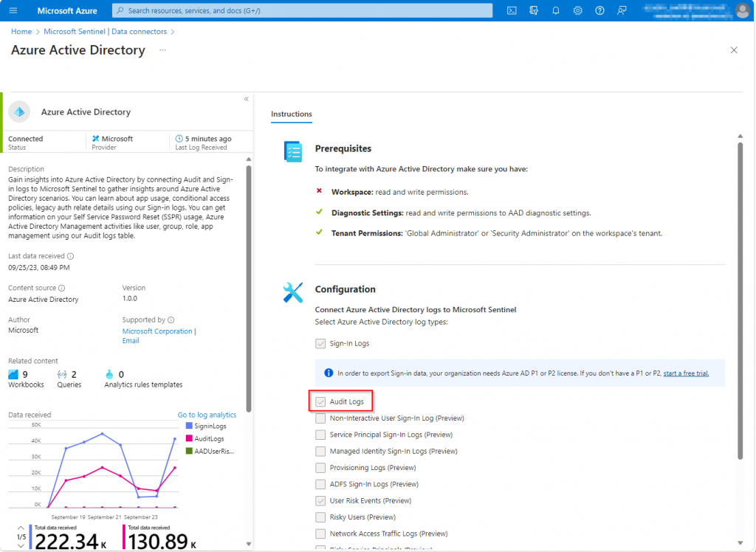Collapse the left connector details pane
756x552 pixels.
point(246,99)
